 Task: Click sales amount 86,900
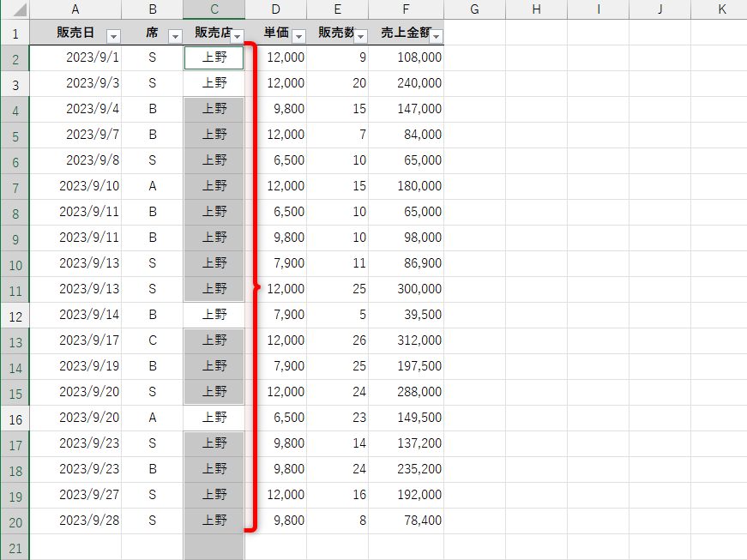click(x=406, y=263)
